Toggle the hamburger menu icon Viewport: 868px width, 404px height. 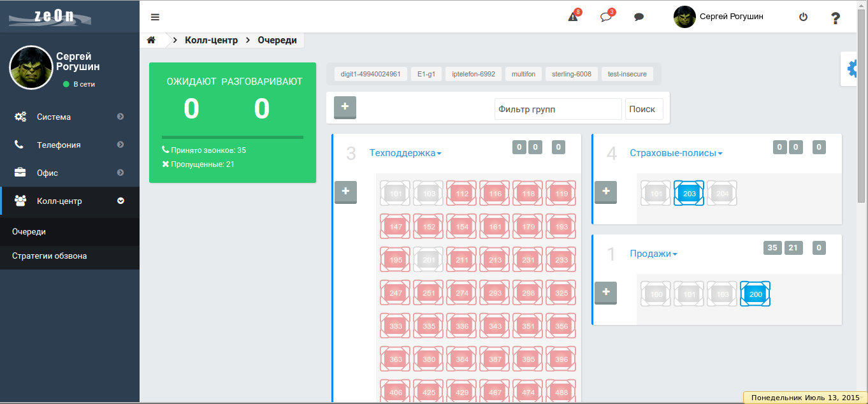tap(156, 17)
